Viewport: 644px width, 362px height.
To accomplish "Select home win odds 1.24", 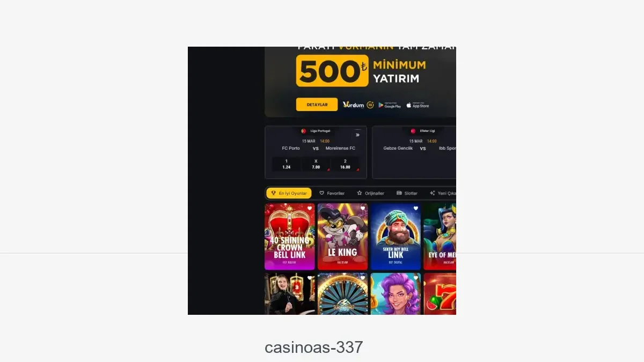I will coord(286,164).
